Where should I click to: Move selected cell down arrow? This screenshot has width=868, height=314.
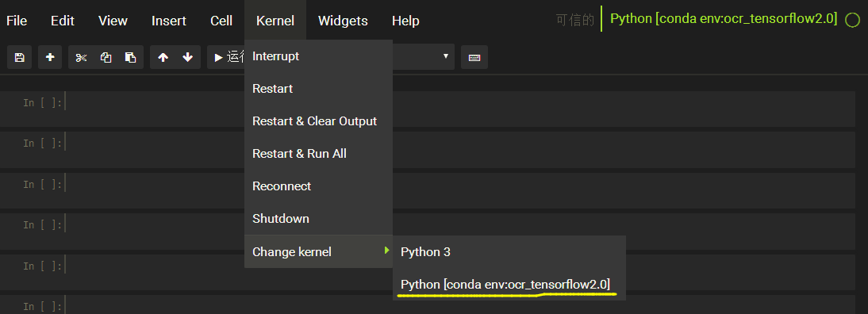pos(188,57)
